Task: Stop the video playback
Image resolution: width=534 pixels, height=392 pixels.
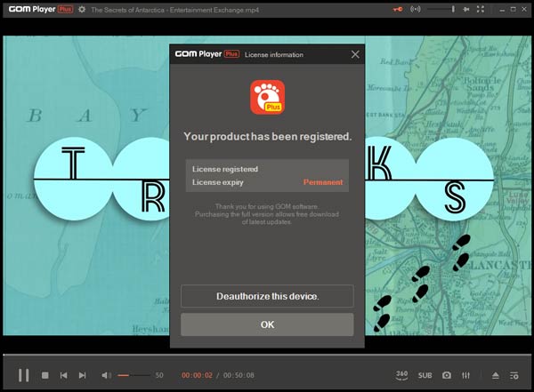Action: tap(45, 375)
